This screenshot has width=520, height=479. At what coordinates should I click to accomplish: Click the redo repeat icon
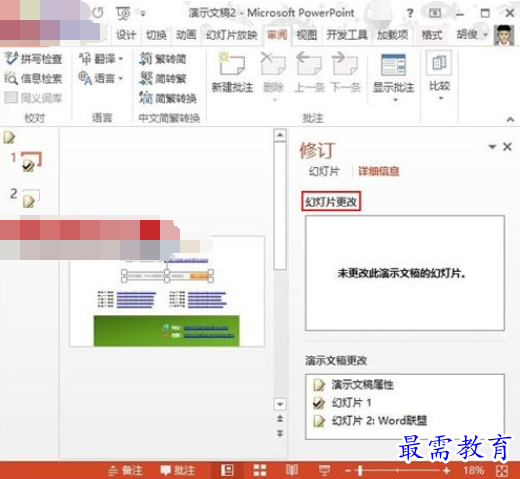[98, 13]
